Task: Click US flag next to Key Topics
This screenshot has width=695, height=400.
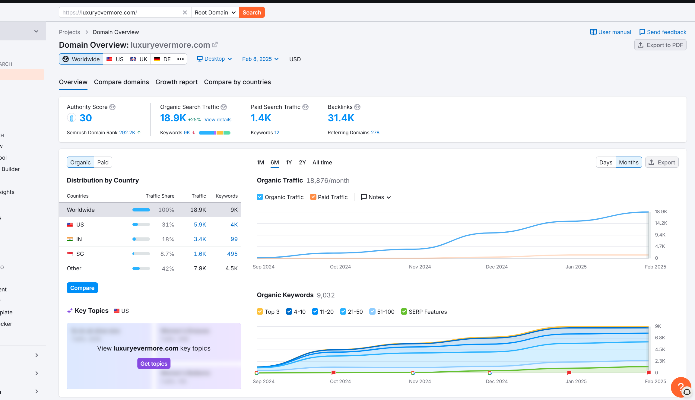Action: coord(117,311)
